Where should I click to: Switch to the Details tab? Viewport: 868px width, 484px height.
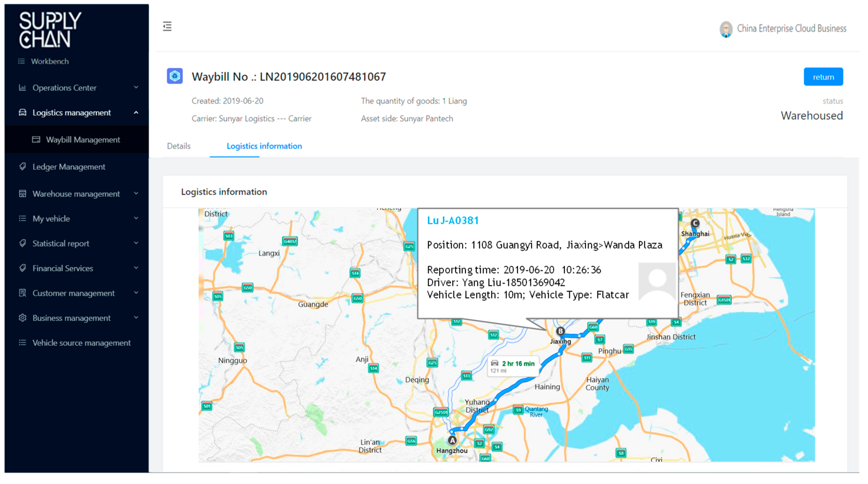tap(179, 146)
